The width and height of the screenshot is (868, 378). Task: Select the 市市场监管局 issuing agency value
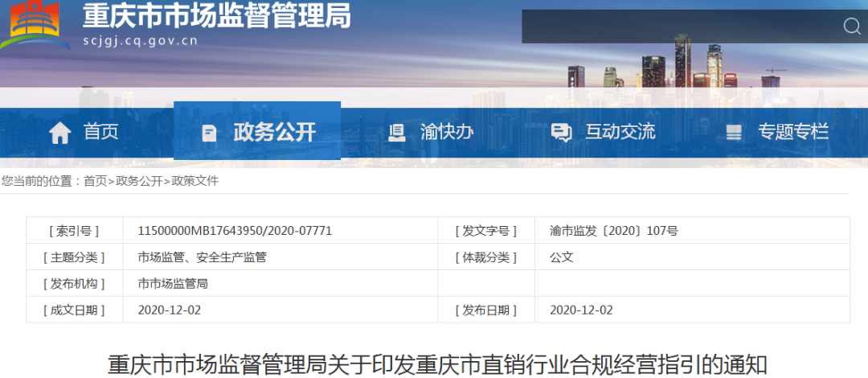pyautogui.click(x=173, y=285)
